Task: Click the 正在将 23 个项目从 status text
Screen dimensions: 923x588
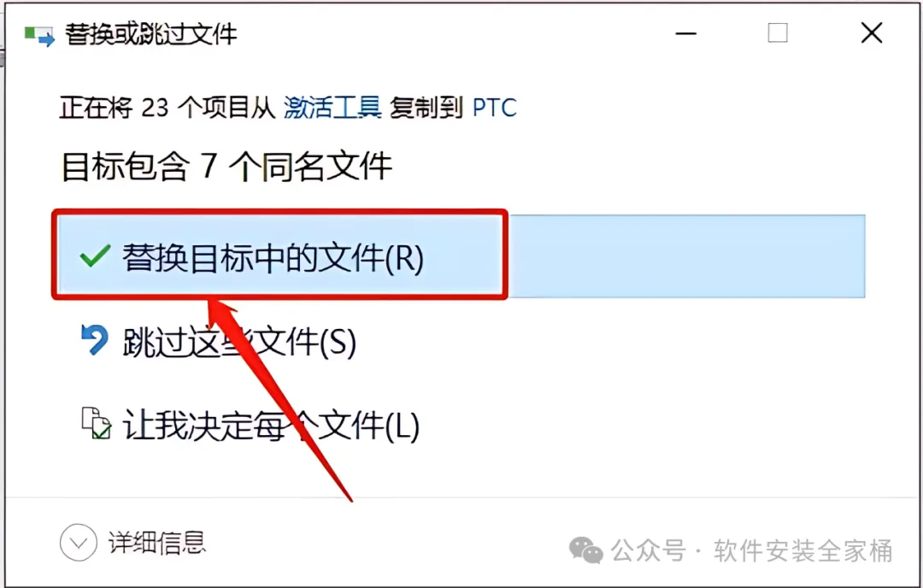Action: pyautogui.click(x=168, y=108)
